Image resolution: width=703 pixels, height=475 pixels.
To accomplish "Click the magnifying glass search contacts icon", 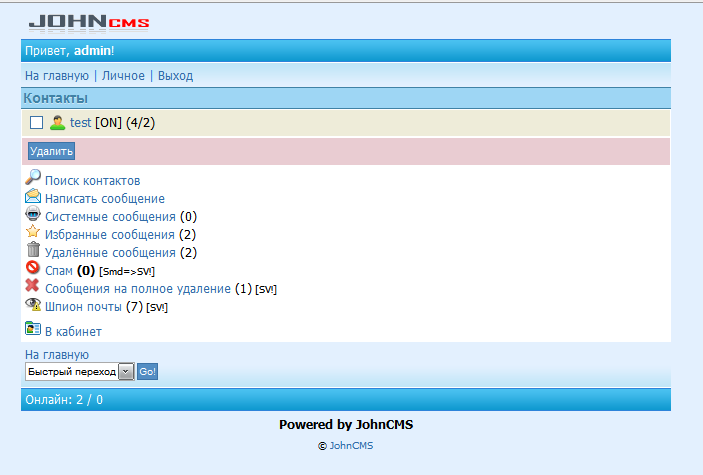I will (33, 177).
